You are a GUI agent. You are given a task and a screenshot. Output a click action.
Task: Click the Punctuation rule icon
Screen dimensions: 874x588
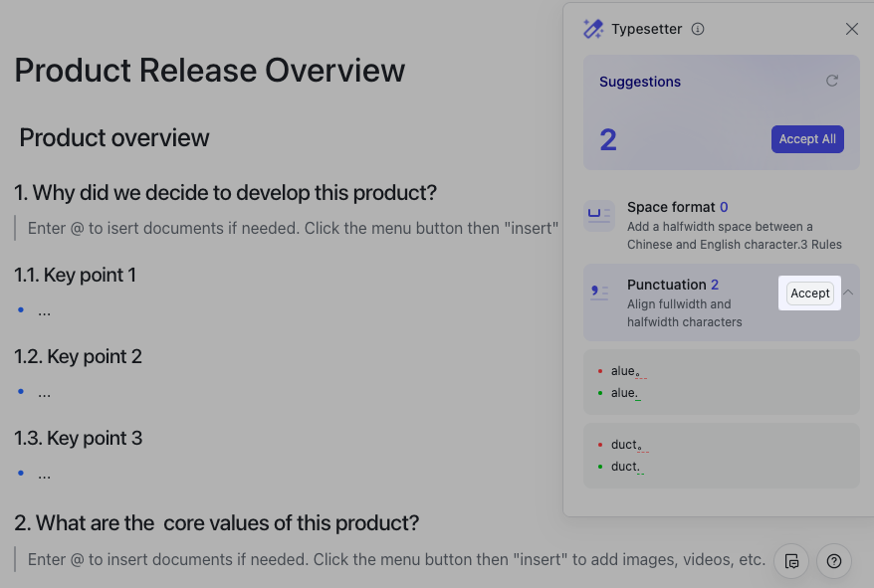click(599, 293)
